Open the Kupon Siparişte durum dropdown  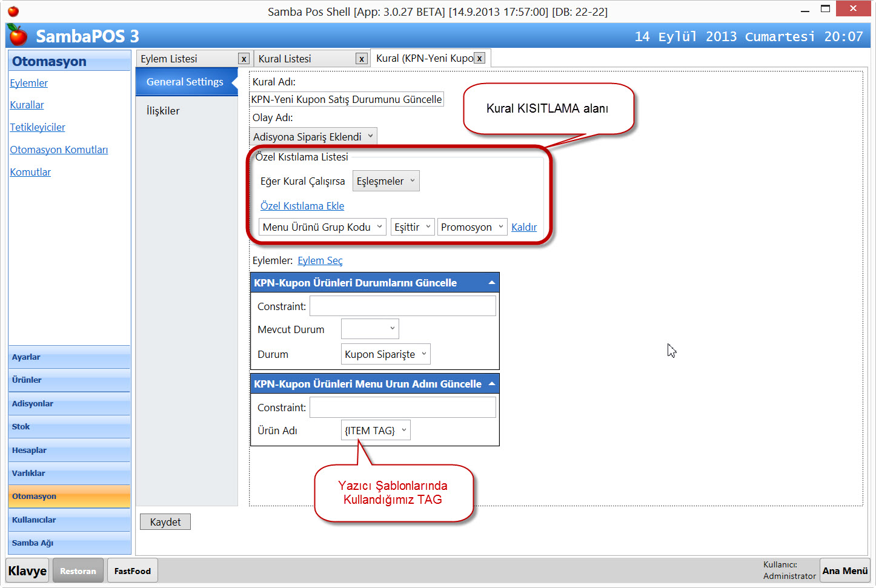point(385,354)
